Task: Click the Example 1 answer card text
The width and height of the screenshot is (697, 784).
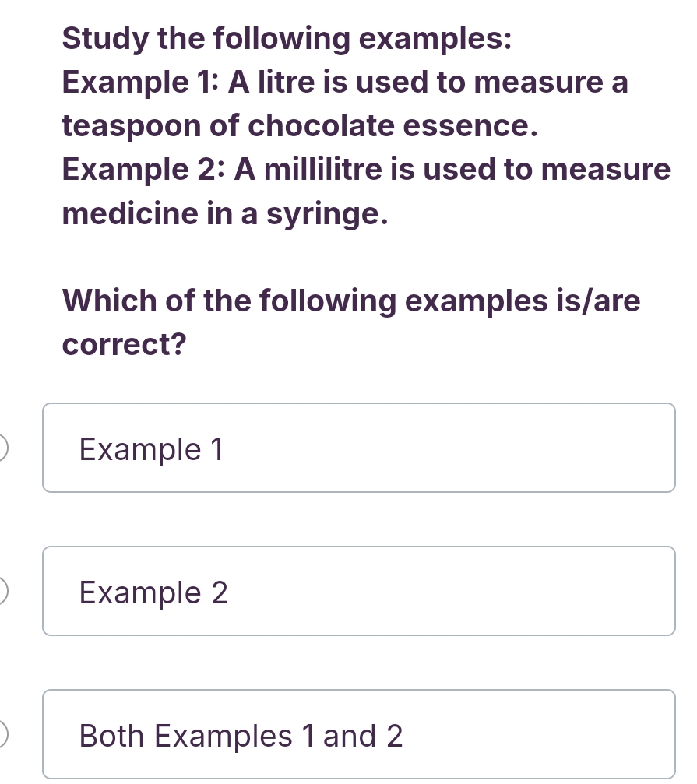Action: (x=151, y=448)
